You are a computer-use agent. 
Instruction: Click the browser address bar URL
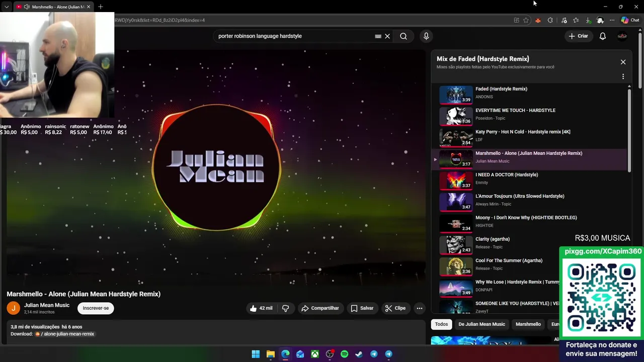(159, 20)
